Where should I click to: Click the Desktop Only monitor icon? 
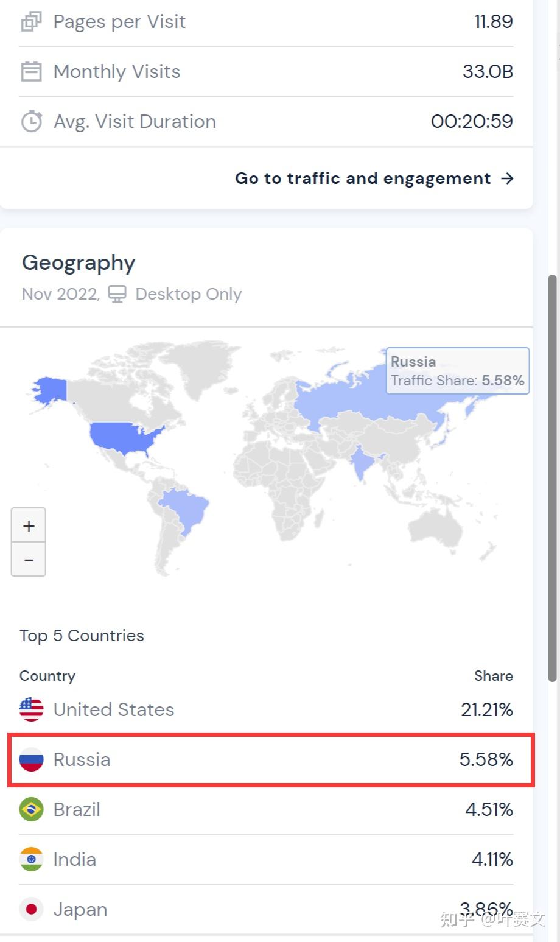pyautogui.click(x=117, y=294)
